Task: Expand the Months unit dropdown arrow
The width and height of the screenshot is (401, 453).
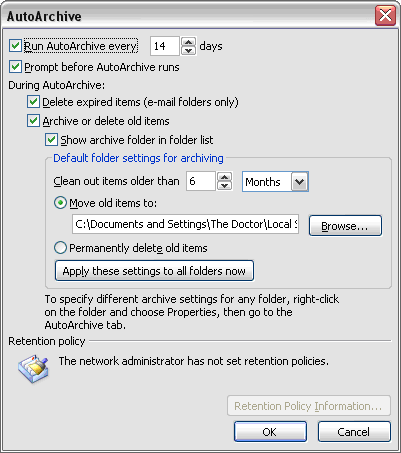Action: 300,182
